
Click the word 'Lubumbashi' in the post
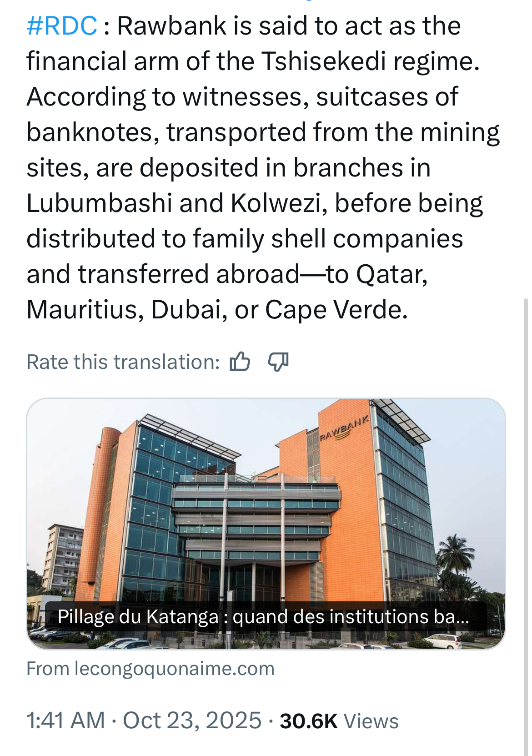pyautogui.click(x=99, y=203)
